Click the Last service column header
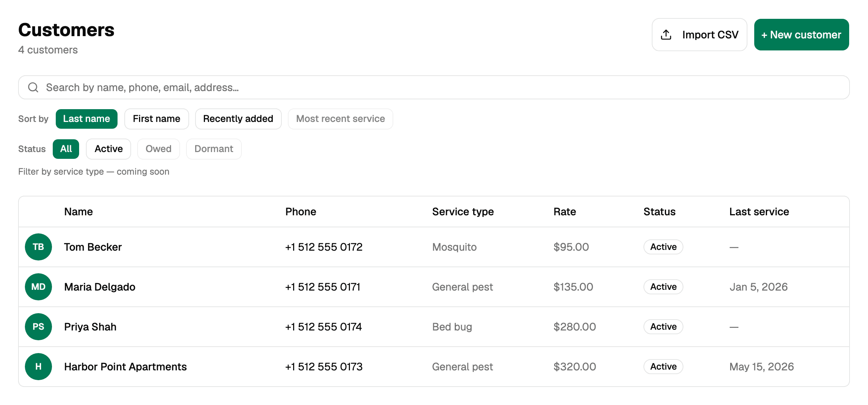Screen dimensions: 868x405 pos(759,212)
